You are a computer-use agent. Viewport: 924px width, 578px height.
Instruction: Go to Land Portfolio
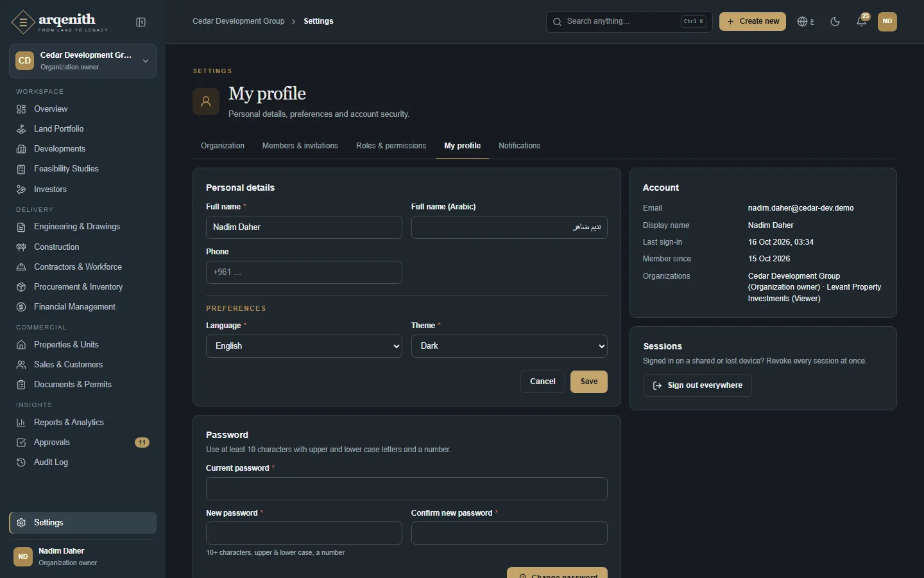[83, 129]
